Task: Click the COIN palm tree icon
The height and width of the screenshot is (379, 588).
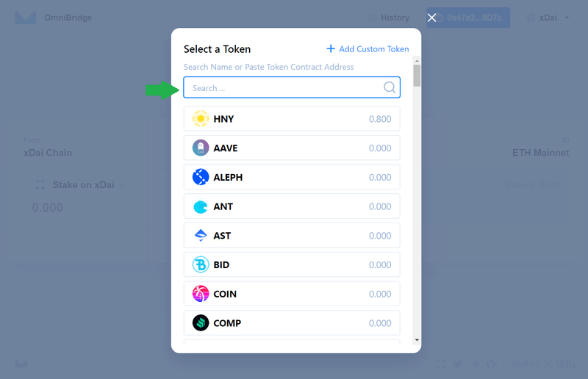Action: click(x=201, y=294)
